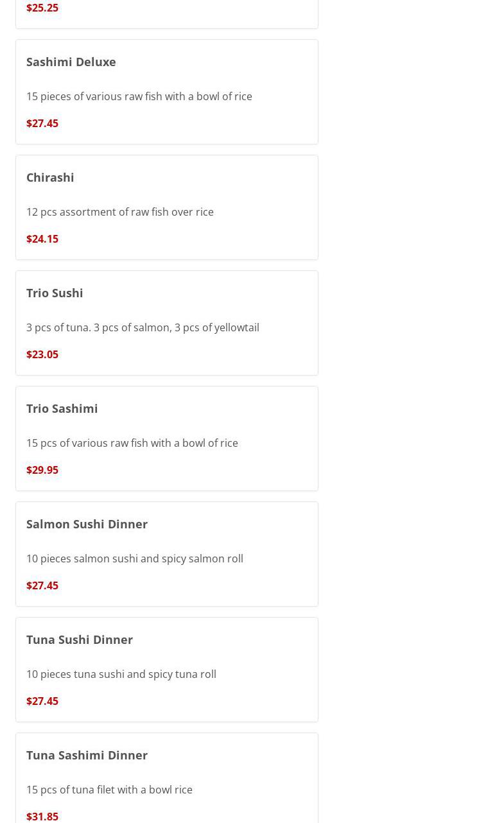
Task: Select the '15 pcs of tuna filet' description
Action: click(x=109, y=790)
